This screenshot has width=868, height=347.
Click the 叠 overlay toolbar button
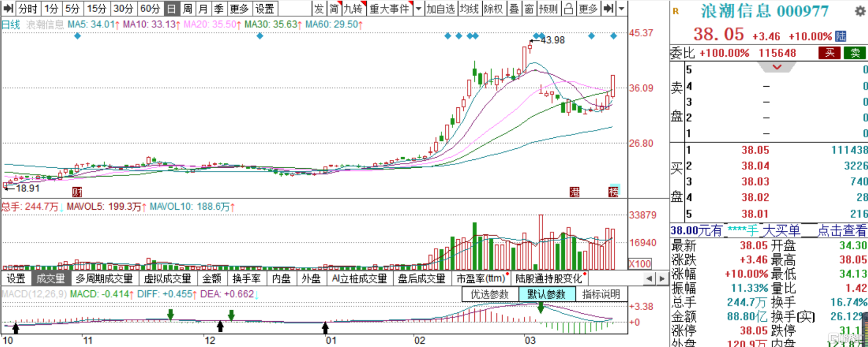pos(514,8)
